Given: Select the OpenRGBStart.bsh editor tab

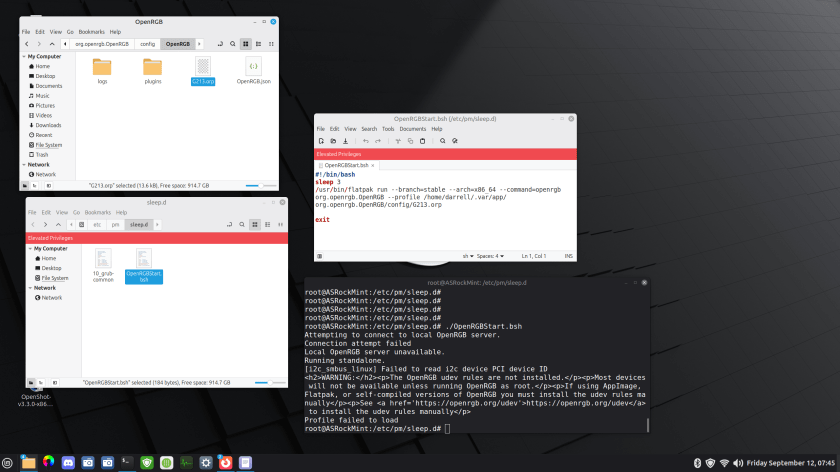Looking at the screenshot, I should pos(347,165).
